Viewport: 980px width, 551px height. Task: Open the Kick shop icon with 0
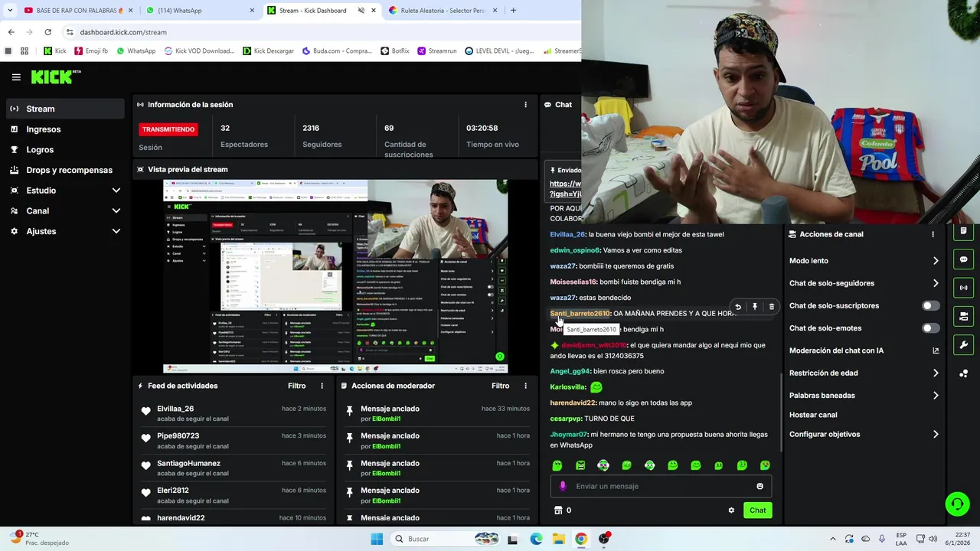[x=563, y=510]
